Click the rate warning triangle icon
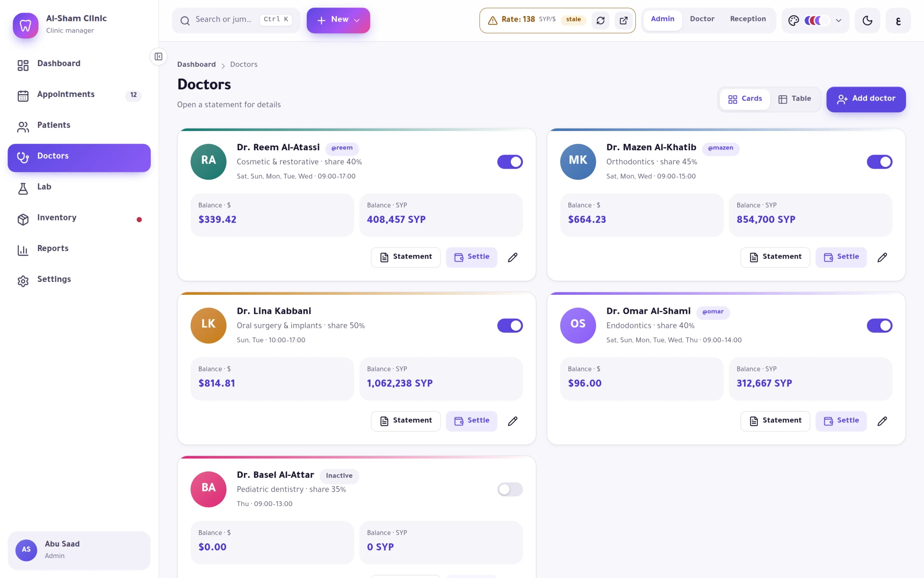Image resolution: width=924 pixels, height=578 pixels. point(493,20)
